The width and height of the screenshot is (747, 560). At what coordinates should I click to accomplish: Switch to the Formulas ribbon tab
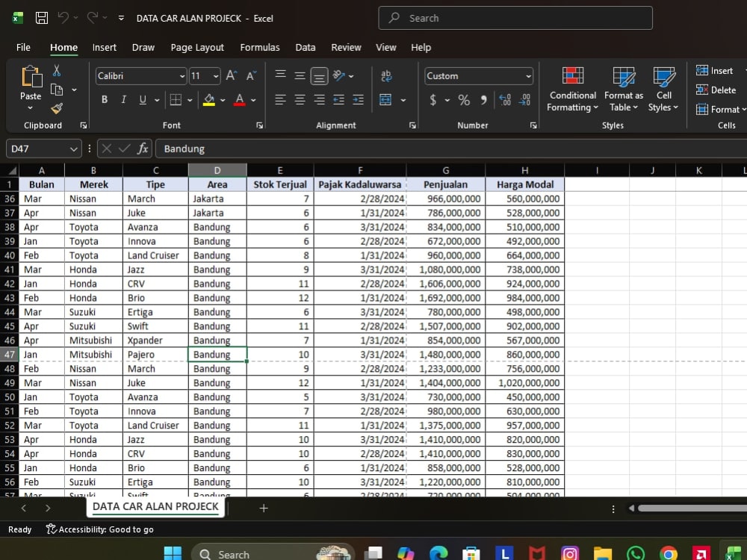pyautogui.click(x=260, y=47)
